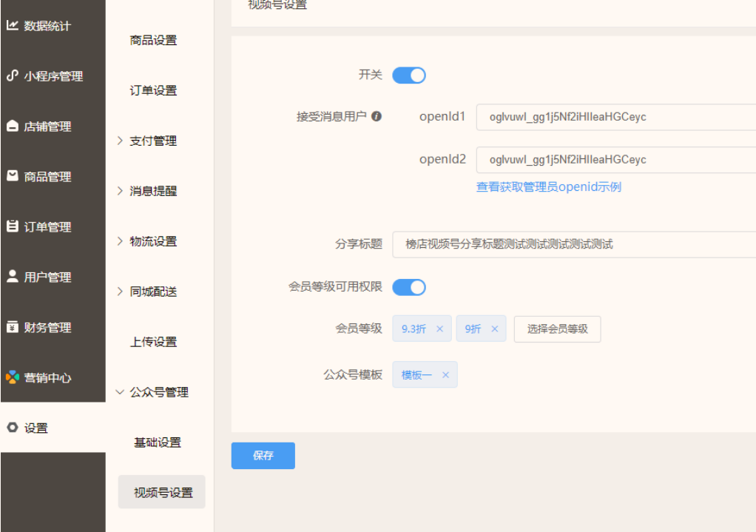The image size is (756, 532).
Task: Open 订单设置 submenu item
Action: [153, 90]
